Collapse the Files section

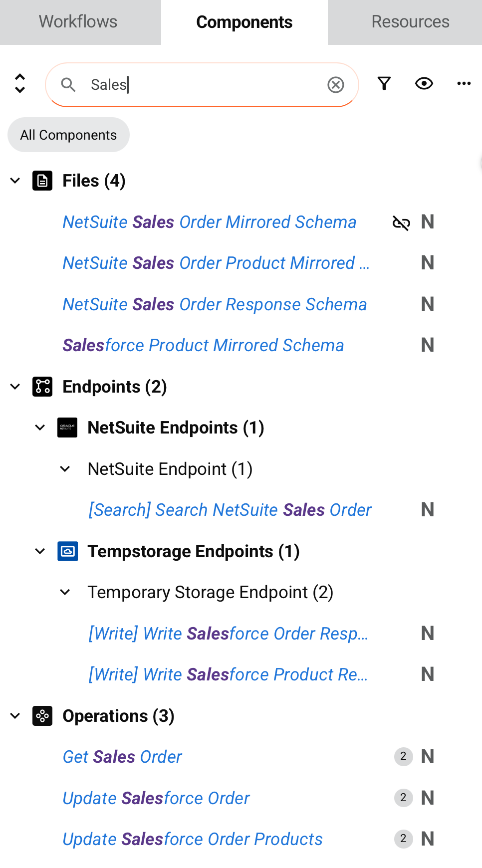15,181
